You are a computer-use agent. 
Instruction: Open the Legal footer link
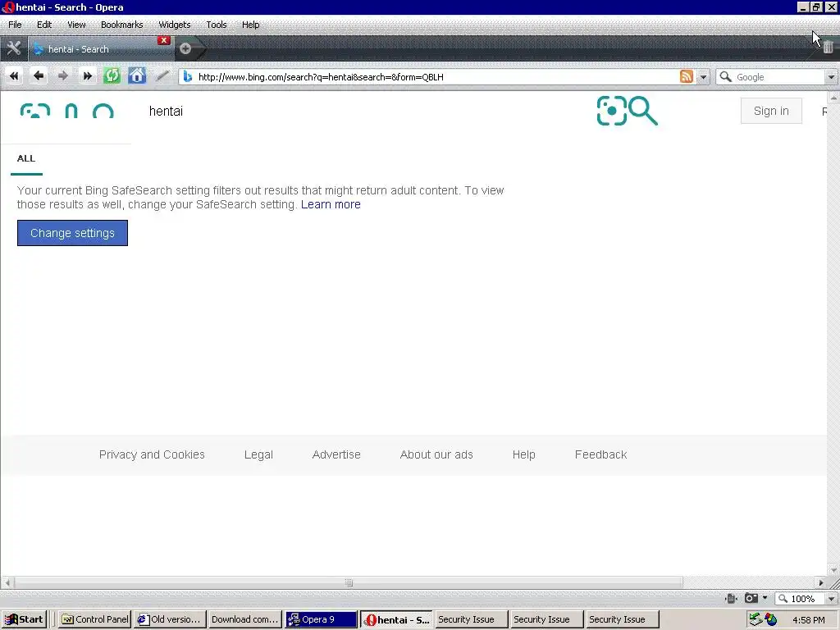click(258, 454)
